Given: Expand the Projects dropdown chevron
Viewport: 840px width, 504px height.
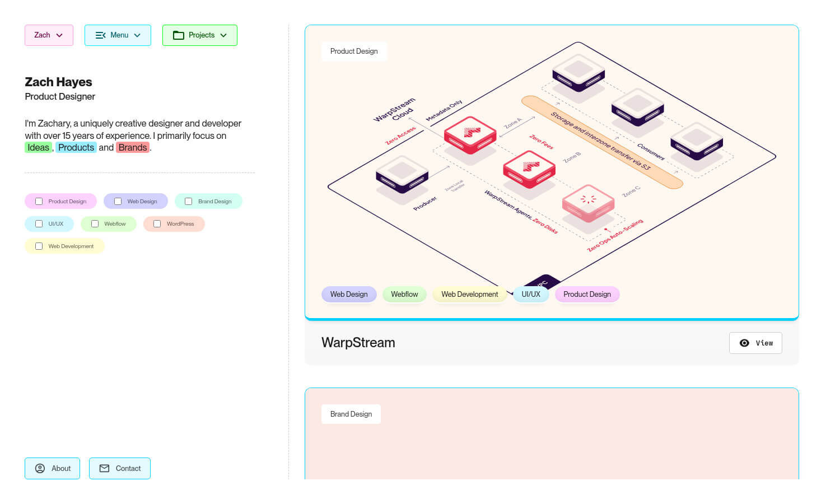Looking at the screenshot, I should coord(223,35).
